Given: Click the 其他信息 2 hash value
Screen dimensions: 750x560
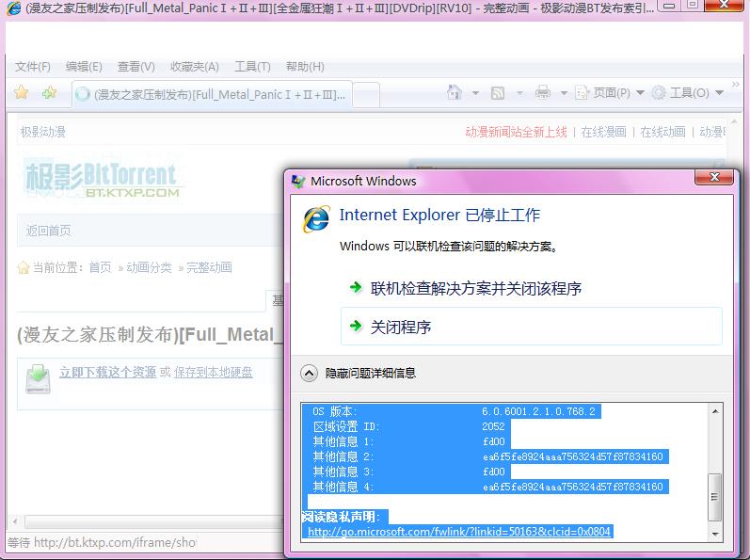Looking at the screenshot, I should tap(572, 456).
